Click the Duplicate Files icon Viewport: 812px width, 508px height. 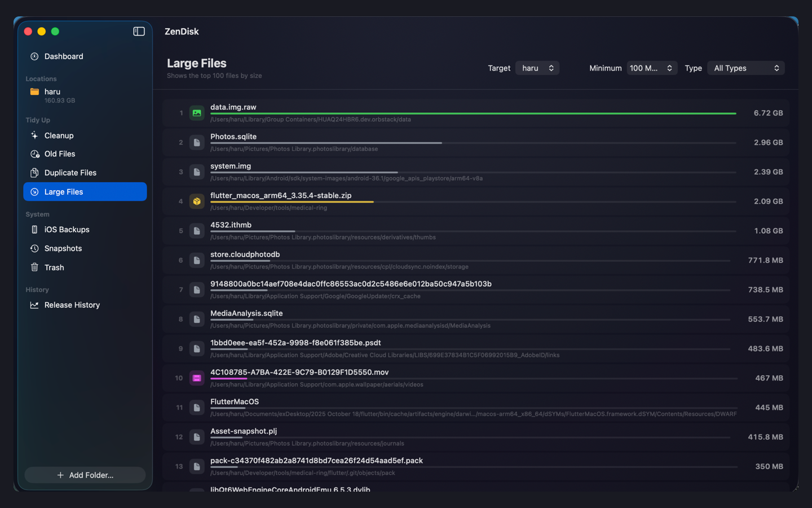click(34, 173)
